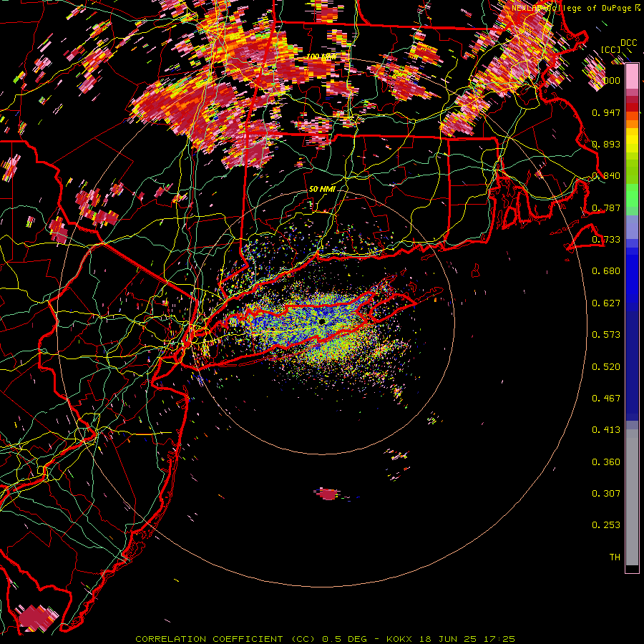Select the 0.520 legend value
This screenshot has width=644, height=644.
(x=606, y=367)
